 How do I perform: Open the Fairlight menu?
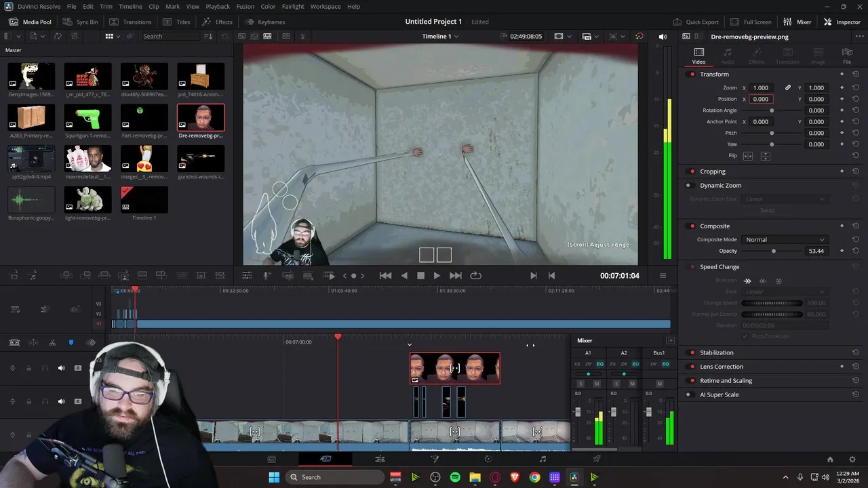pyautogui.click(x=293, y=6)
